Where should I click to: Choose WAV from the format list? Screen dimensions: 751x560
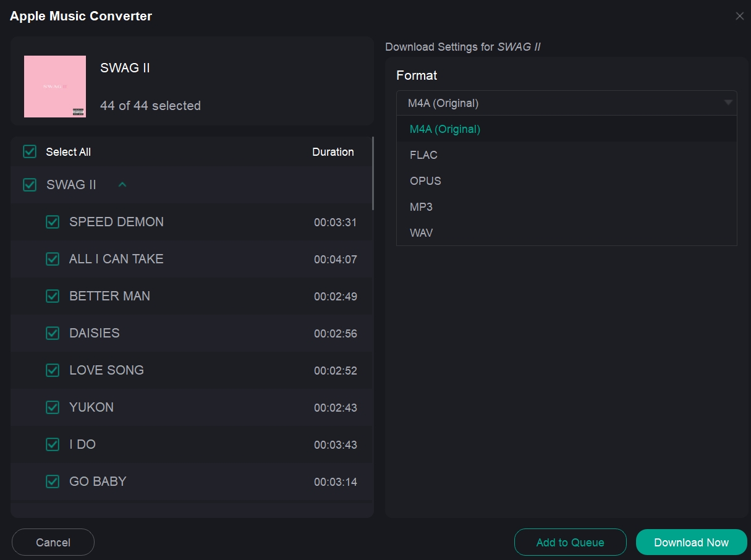click(x=422, y=233)
